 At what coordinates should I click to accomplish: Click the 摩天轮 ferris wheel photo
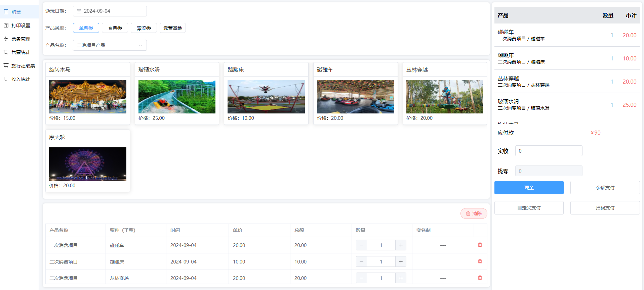pyautogui.click(x=88, y=164)
